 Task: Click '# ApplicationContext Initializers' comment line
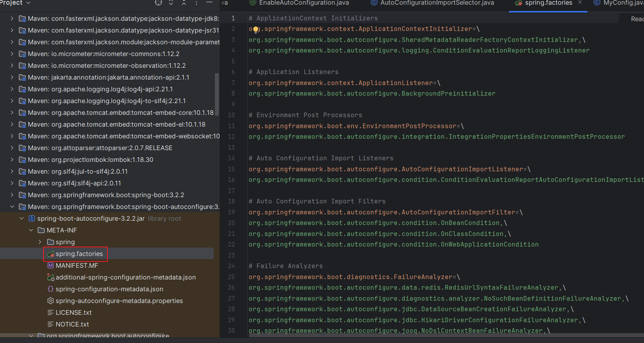pyautogui.click(x=313, y=18)
